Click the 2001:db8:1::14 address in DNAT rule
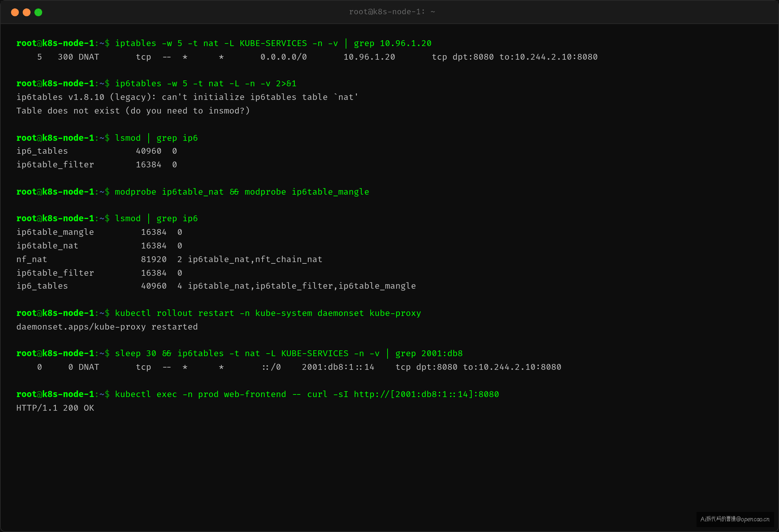Image resolution: width=779 pixels, height=532 pixels. pos(338,367)
